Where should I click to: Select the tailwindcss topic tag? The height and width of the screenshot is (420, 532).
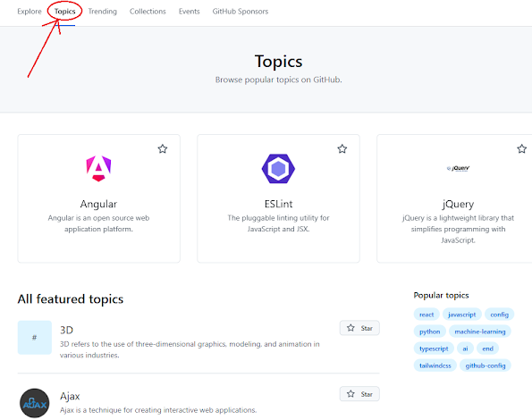pyautogui.click(x=435, y=365)
